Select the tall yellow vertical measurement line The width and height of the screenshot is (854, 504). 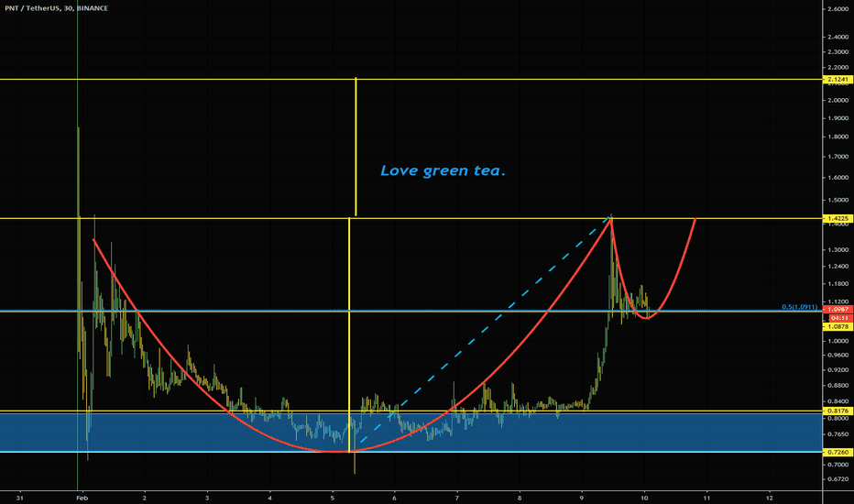click(349, 335)
